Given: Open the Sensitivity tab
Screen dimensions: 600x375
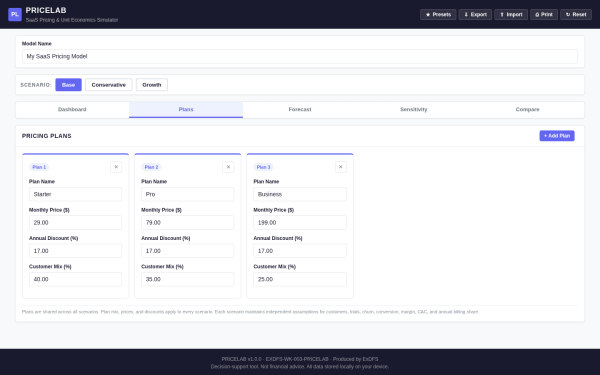Looking at the screenshot, I should tap(414, 109).
